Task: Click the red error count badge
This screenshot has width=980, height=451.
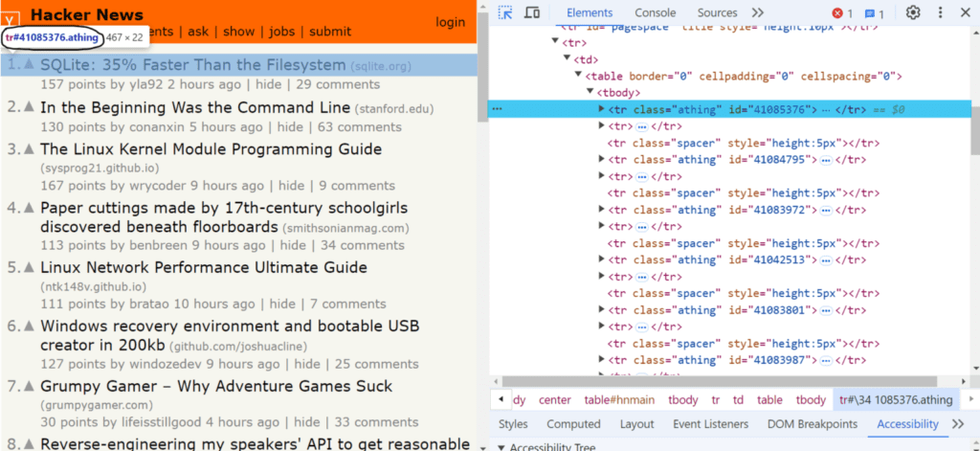Action: pyautogui.click(x=842, y=13)
